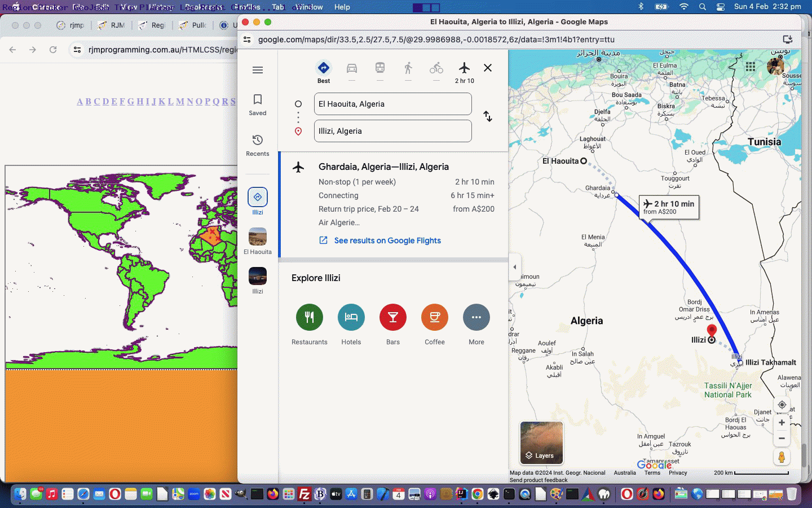Close the directions panel
The image size is (812, 508).
pyautogui.click(x=488, y=68)
